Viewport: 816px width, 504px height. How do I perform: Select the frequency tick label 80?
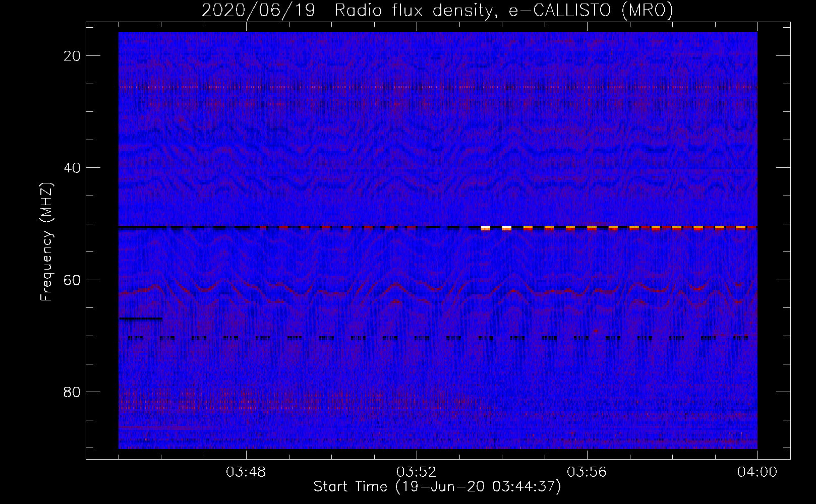pos(73,392)
